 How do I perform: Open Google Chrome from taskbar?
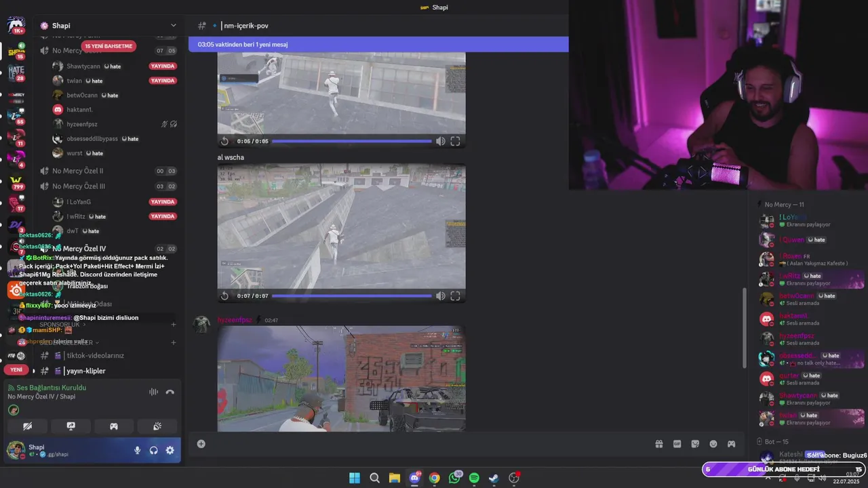pyautogui.click(x=434, y=478)
